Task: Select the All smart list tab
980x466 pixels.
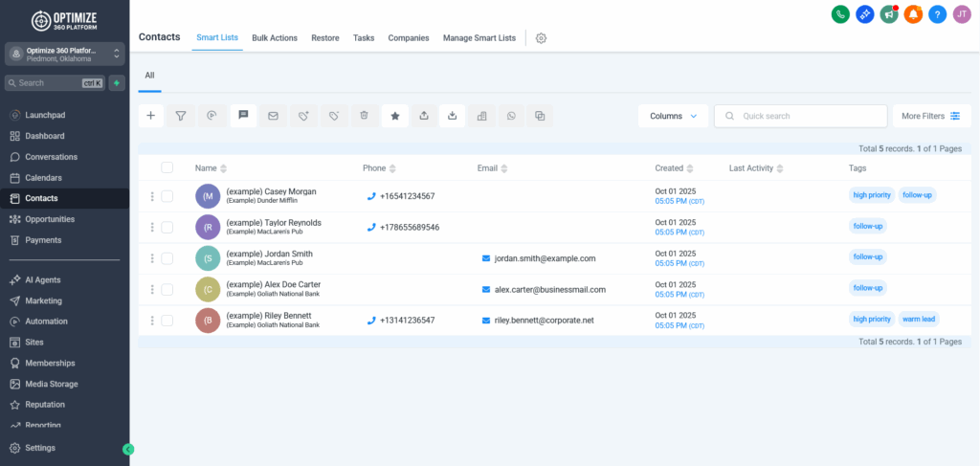Action: coord(150,76)
